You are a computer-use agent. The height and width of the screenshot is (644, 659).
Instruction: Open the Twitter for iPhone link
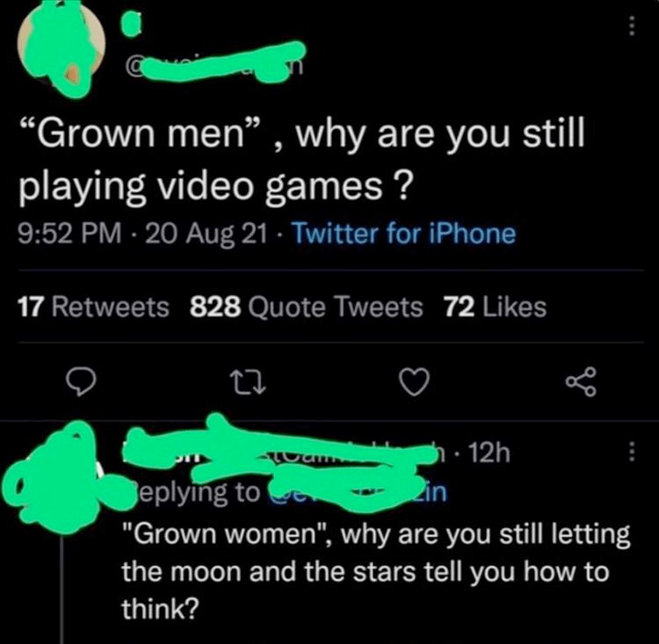(403, 234)
